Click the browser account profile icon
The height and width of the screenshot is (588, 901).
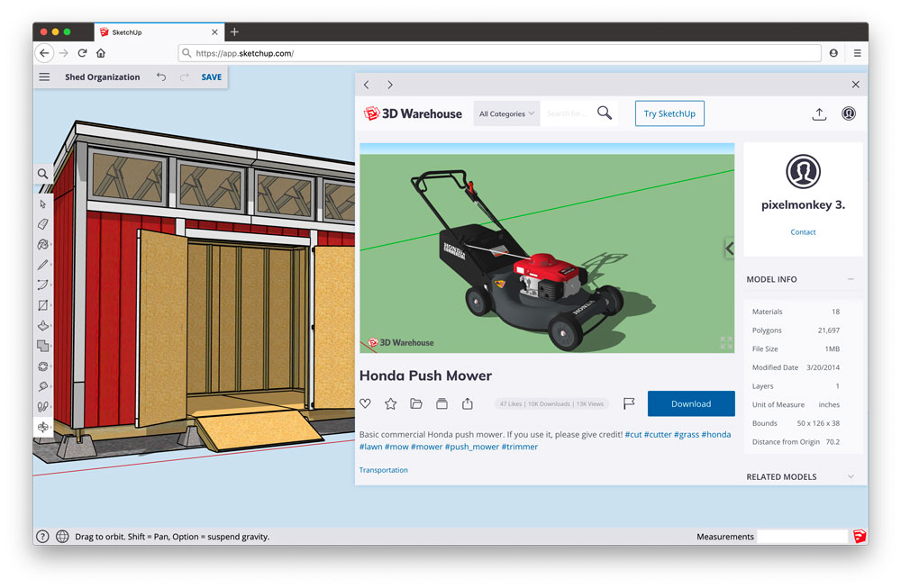[x=833, y=53]
